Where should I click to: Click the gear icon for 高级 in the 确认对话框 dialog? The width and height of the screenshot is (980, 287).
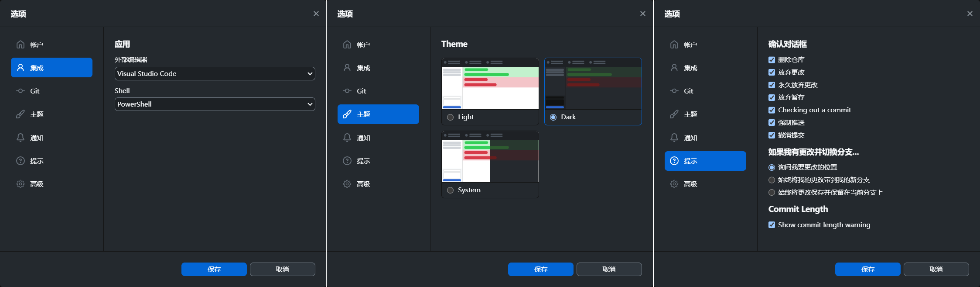[x=674, y=184]
